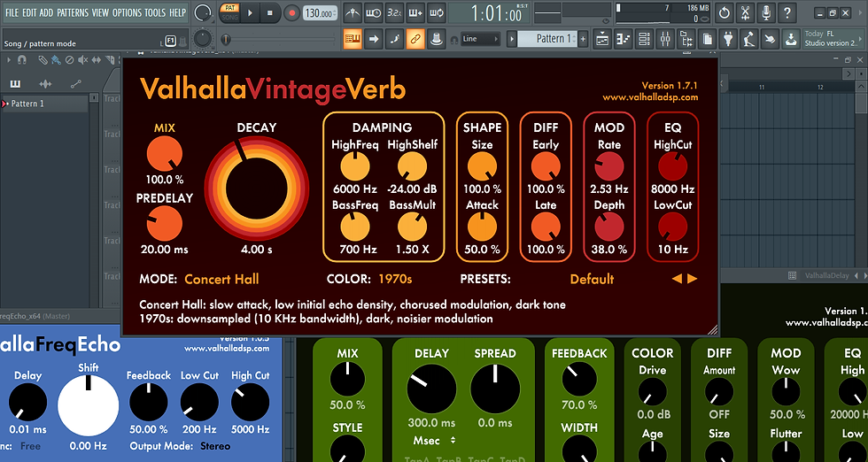
Task: Visit www.valhalladsp.com link in VintageVerb
Action: coord(650,97)
